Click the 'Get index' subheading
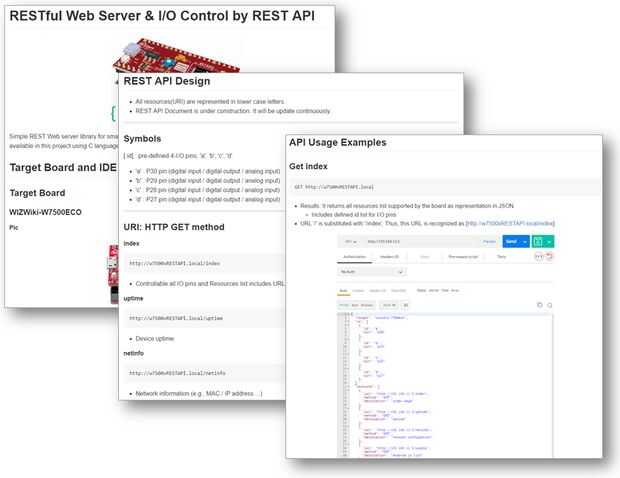The image size is (620, 478). pos(308,166)
